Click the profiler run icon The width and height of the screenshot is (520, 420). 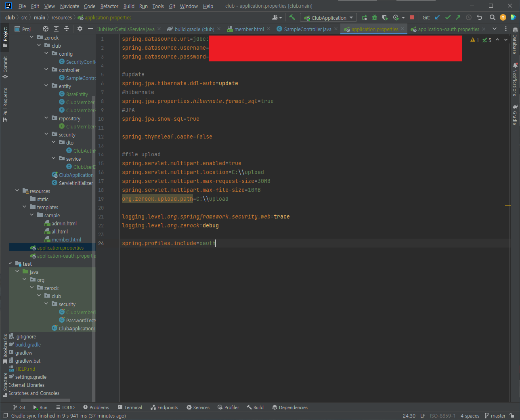[396, 17]
